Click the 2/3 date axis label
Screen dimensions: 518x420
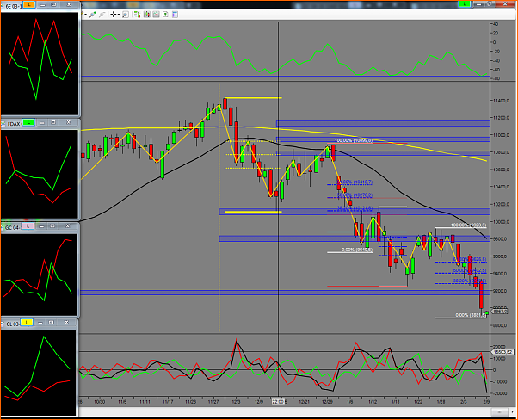click(464, 402)
